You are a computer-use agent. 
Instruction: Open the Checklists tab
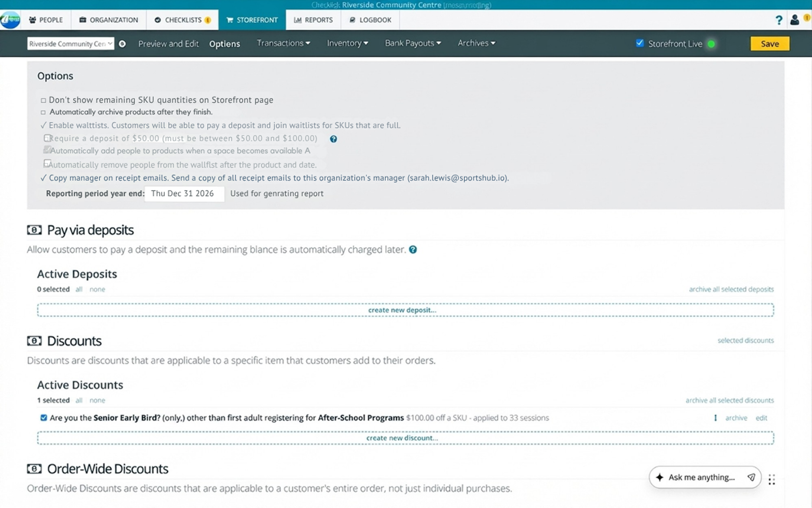(x=182, y=20)
